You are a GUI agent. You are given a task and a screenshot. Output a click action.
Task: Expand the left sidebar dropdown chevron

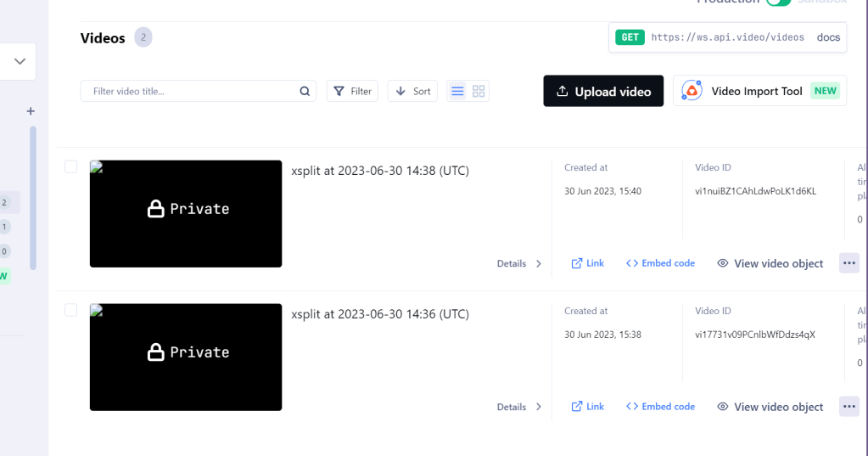point(20,61)
